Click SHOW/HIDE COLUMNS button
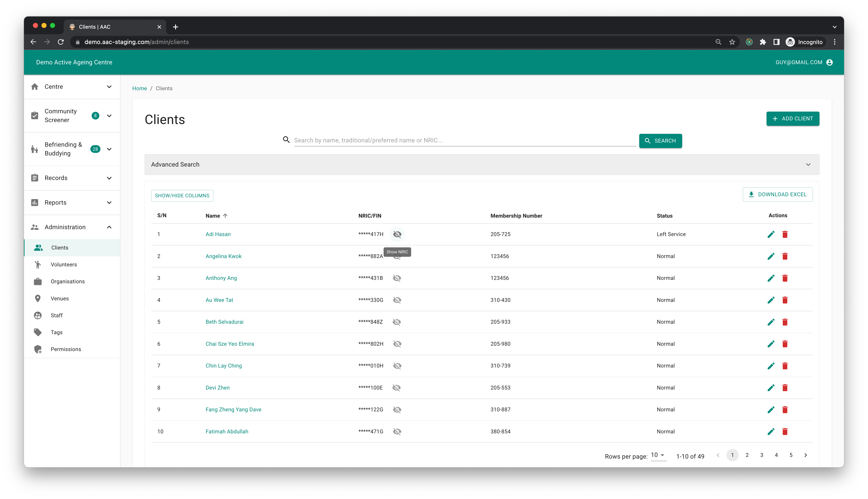This screenshot has height=499, width=868. [x=182, y=196]
